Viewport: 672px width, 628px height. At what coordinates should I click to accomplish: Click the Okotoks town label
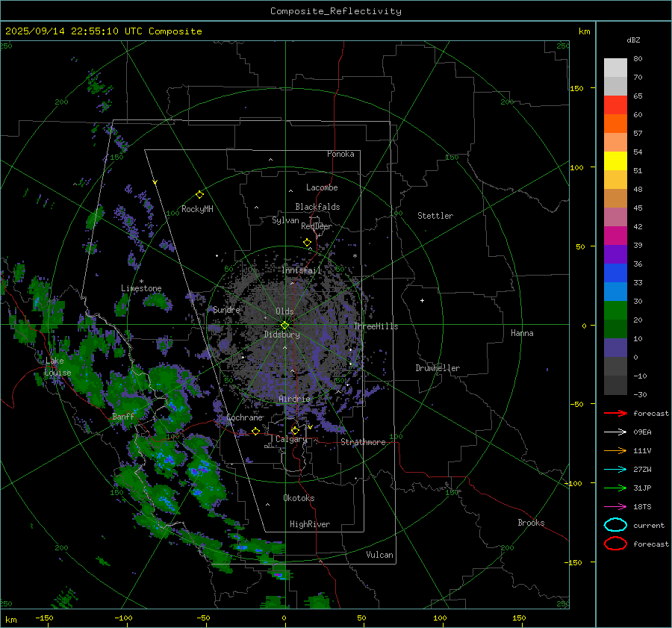coord(299,498)
